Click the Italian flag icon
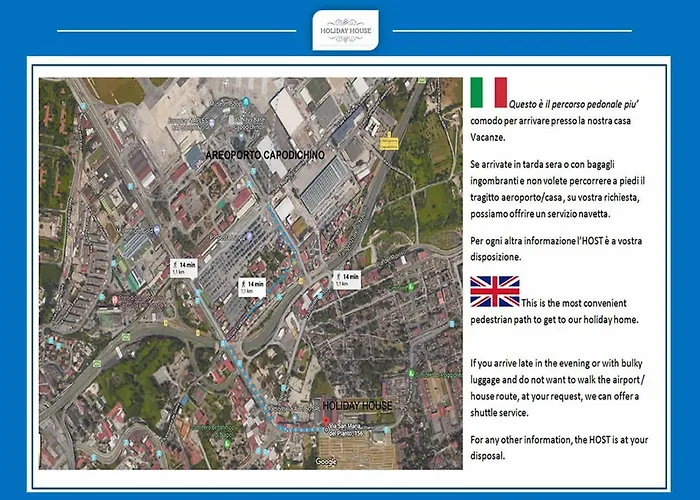700x500 pixels. click(488, 92)
